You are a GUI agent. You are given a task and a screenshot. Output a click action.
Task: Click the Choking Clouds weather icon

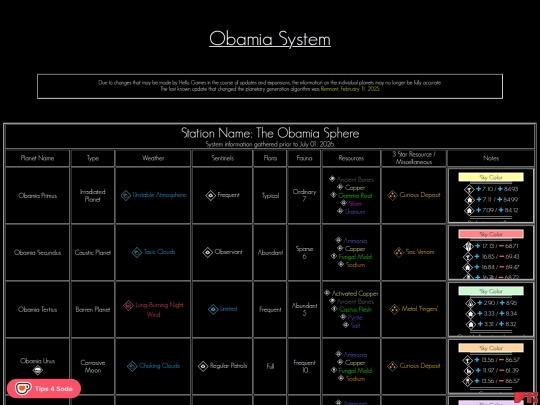tap(132, 366)
